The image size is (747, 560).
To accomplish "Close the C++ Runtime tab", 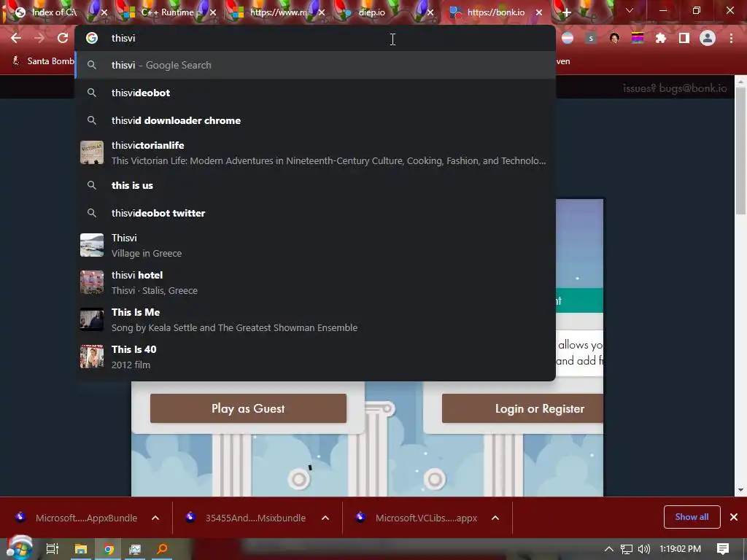I will point(213,12).
